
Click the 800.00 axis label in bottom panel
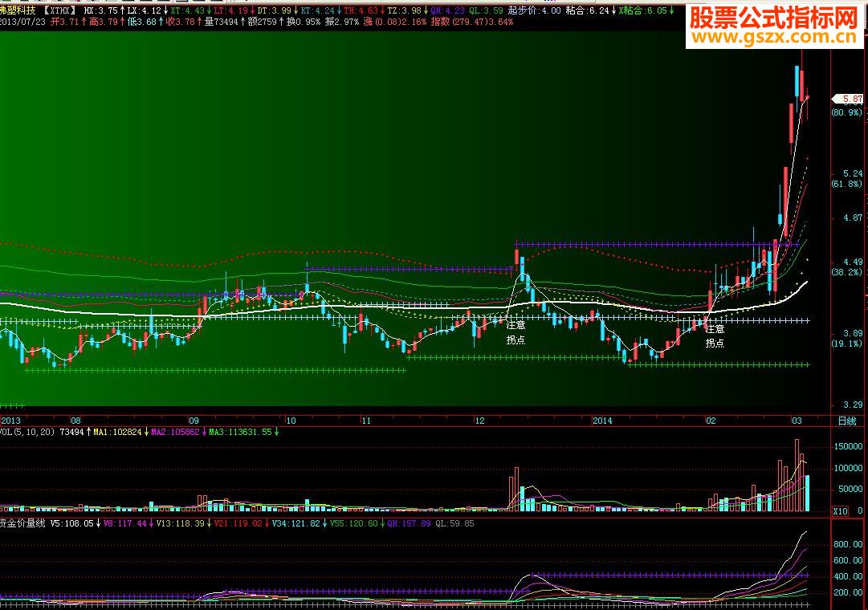click(x=848, y=544)
